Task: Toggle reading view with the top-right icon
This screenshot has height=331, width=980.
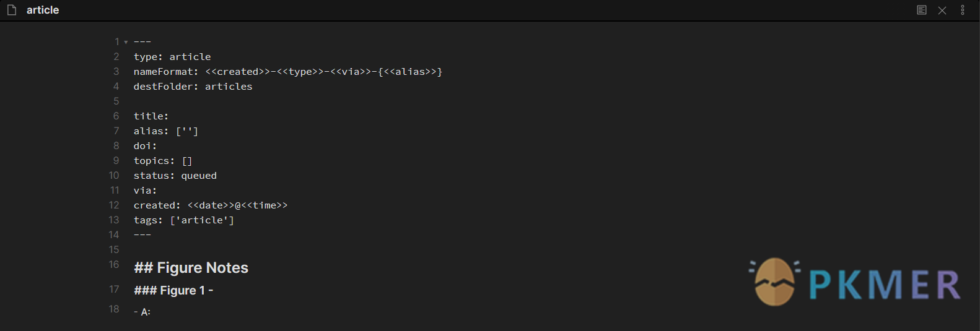Action: coord(922,10)
